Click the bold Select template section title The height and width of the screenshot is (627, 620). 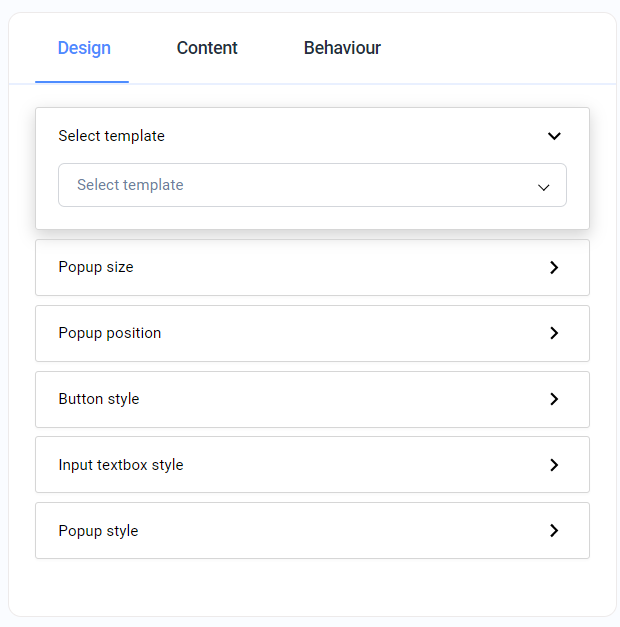[x=111, y=136]
